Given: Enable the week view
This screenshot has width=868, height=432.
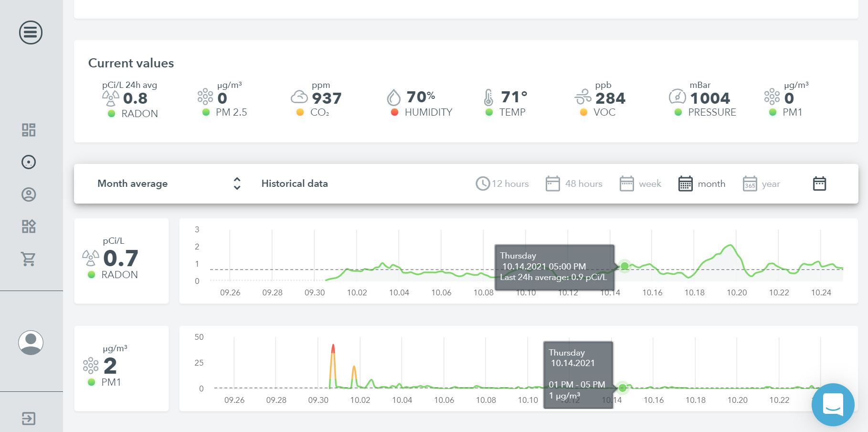Looking at the screenshot, I should pyautogui.click(x=640, y=184).
